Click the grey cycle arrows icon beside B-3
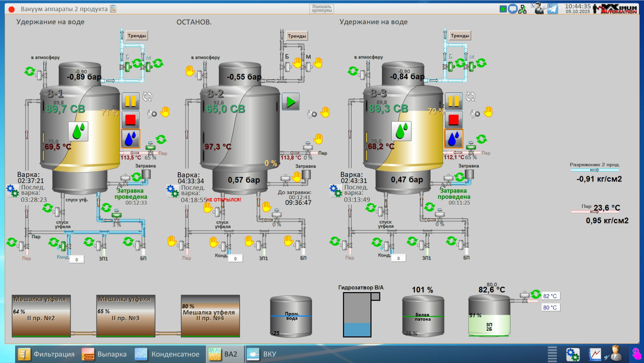644x363 pixels. click(470, 97)
